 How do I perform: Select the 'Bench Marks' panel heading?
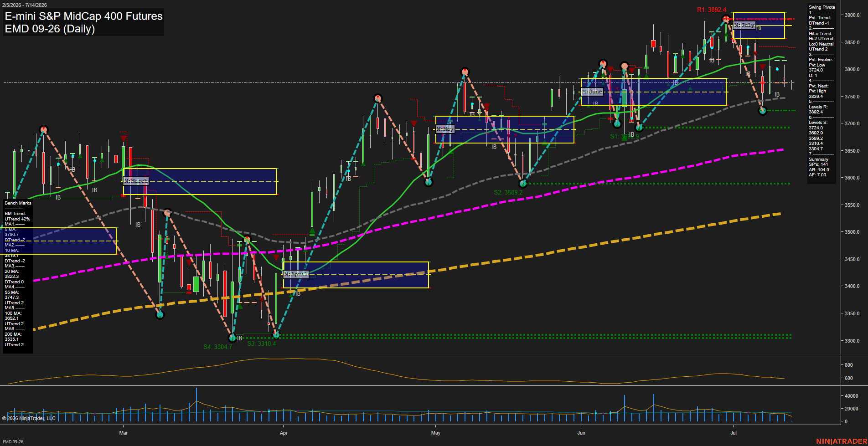tap(18, 203)
